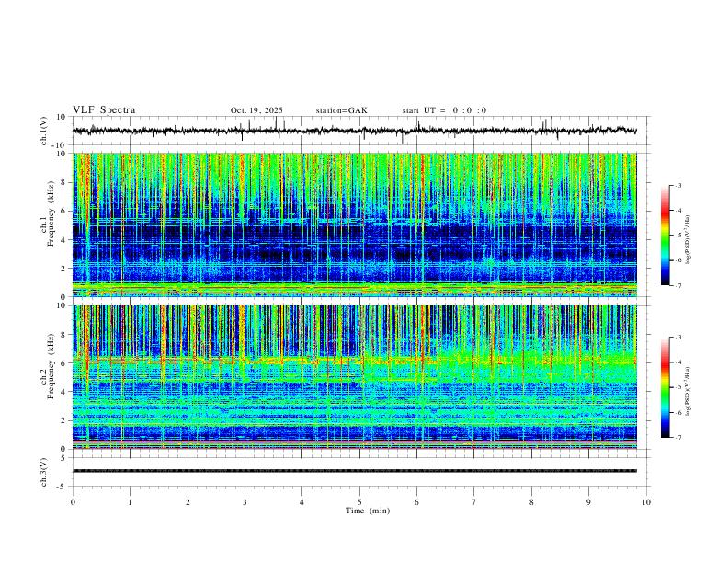
Task: Click time axis tick label '5'
Action: pyautogui.click(x=359, y=502)
